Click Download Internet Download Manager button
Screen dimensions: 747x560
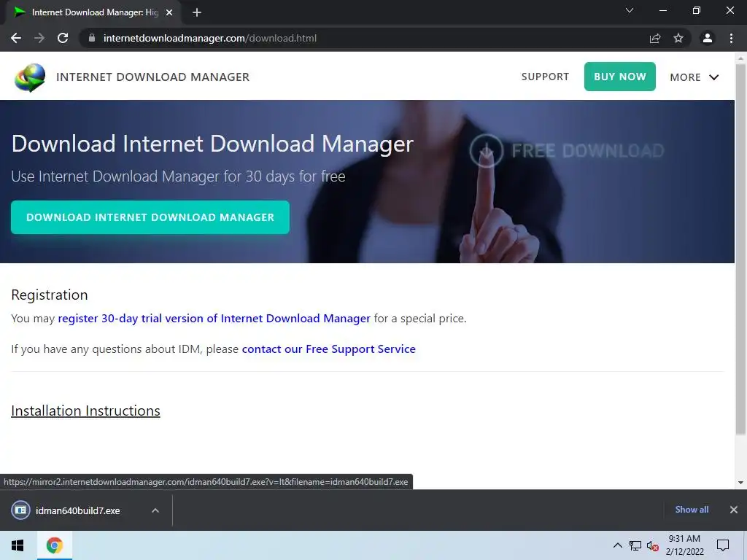pyautogui.click(x=150, y=217)
